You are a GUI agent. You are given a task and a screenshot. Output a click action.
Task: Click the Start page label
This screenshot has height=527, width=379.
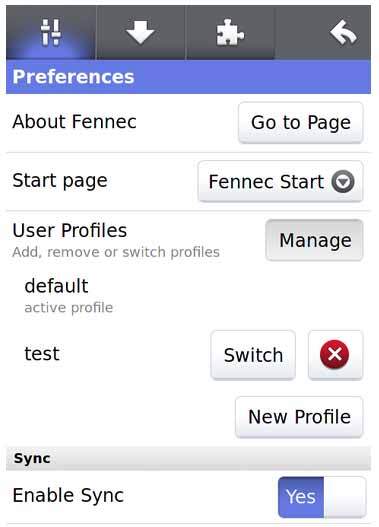pos(60,181)
